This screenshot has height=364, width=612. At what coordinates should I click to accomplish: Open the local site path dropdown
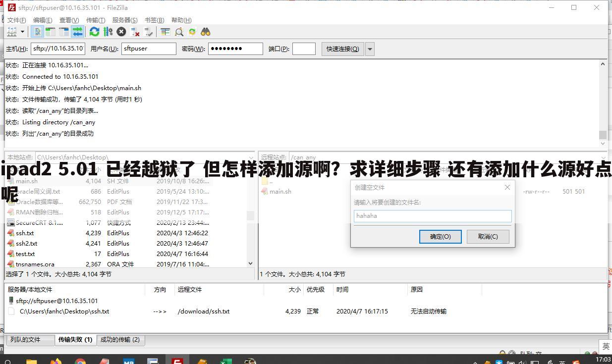(251, 157)
